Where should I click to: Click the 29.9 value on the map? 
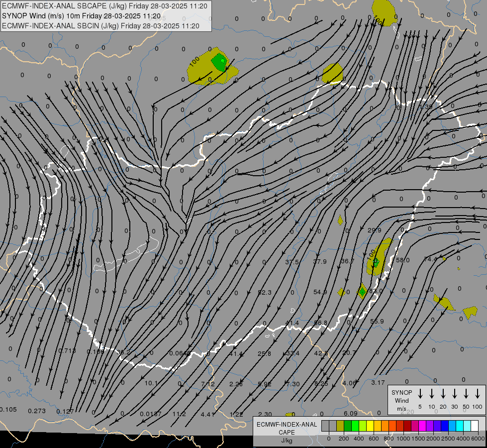point(374,230)
